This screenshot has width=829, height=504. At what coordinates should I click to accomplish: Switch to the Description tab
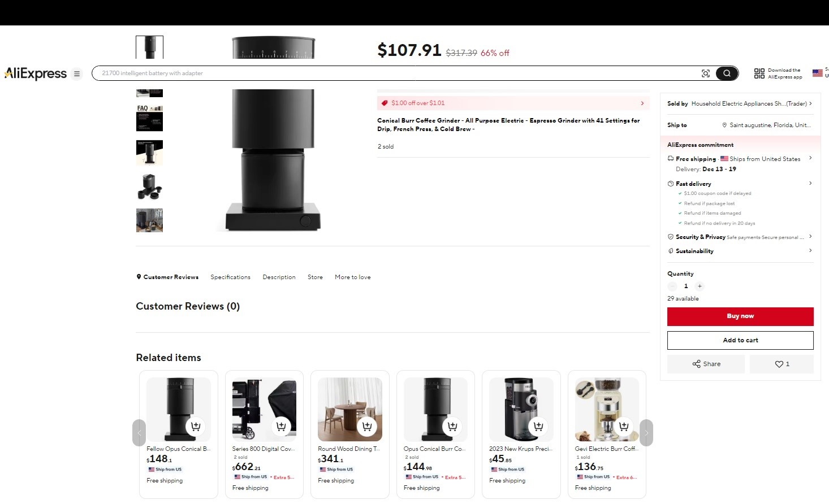[x=279, y=277]
